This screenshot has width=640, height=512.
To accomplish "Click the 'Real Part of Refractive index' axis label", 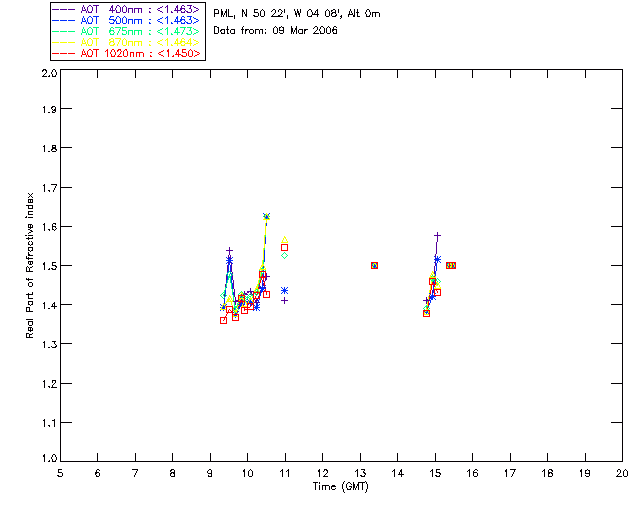I will (x=29, y=265).
